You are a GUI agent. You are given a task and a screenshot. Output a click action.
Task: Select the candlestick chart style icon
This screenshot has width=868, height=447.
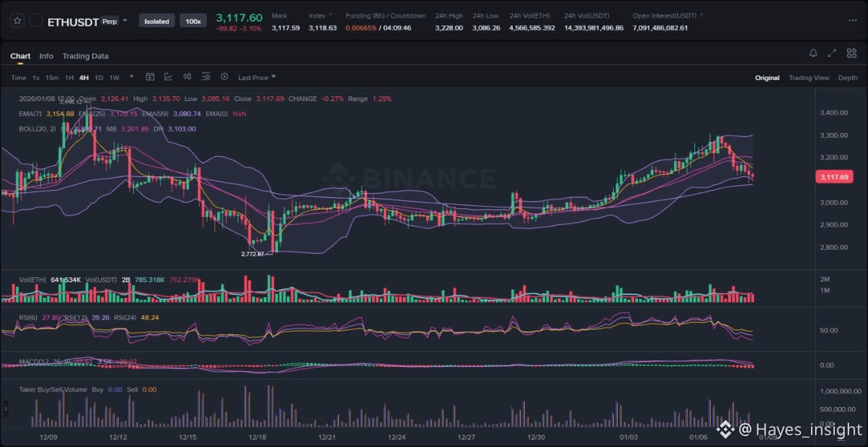186,77
